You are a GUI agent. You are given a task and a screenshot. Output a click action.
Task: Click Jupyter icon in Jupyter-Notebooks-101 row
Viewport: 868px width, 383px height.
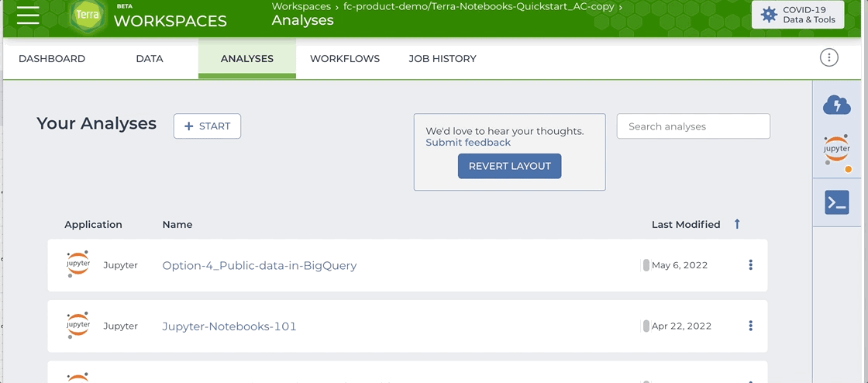pyautogui.click(x=77, y=325)
